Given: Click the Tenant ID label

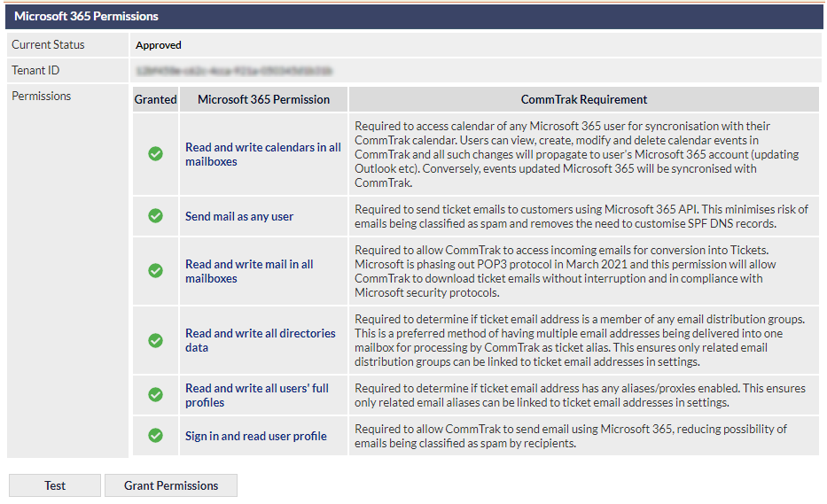Looking at the screenshot, I should (x=35, y=70).
